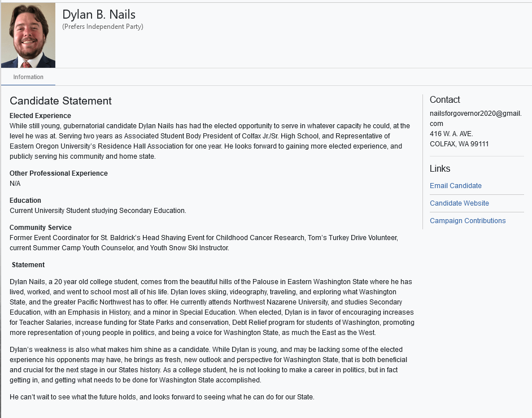Click the bold Statement subheading
532x418 pixels.
28,265
